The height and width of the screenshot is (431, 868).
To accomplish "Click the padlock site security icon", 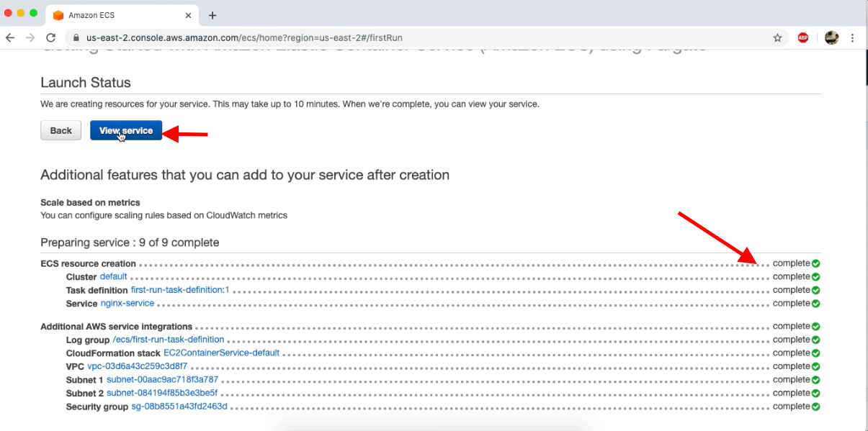I will pyautogui.click(x=76, y=37).
